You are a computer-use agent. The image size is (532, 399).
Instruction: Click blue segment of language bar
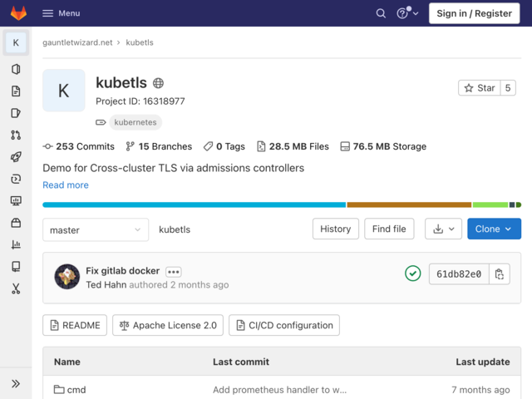[x=194, y=204]
